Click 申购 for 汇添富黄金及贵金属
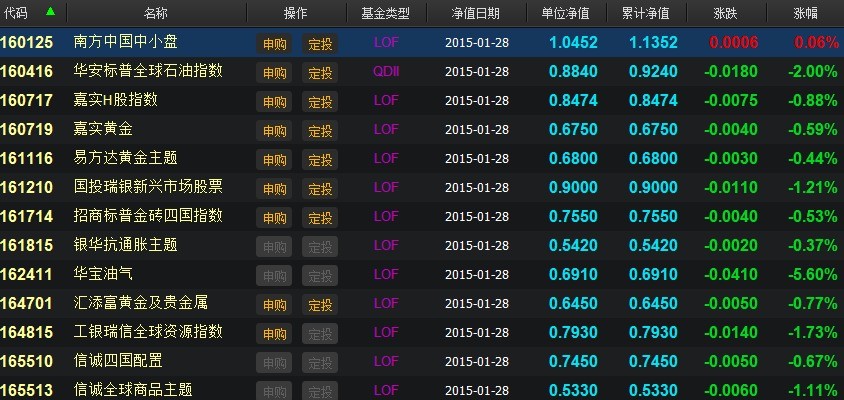 274,305
